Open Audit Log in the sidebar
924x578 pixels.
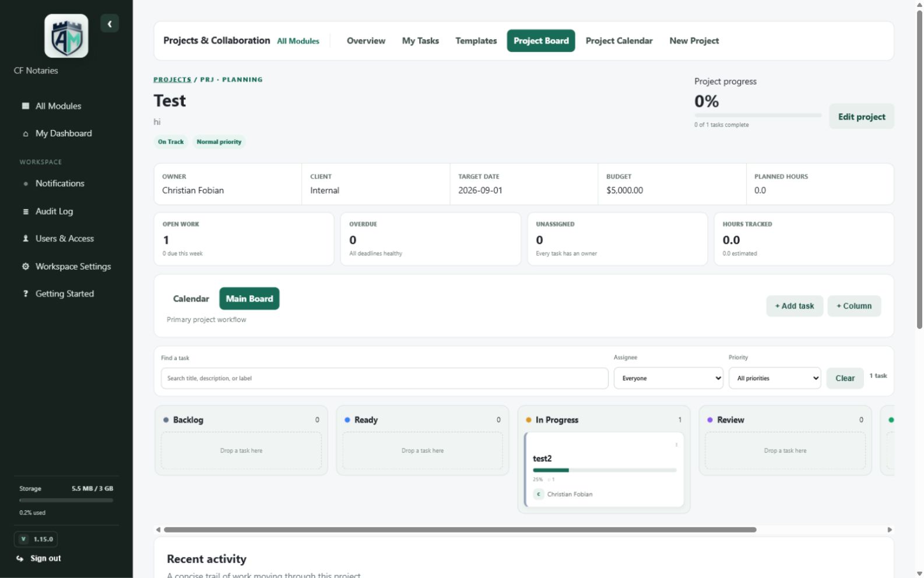54,212
